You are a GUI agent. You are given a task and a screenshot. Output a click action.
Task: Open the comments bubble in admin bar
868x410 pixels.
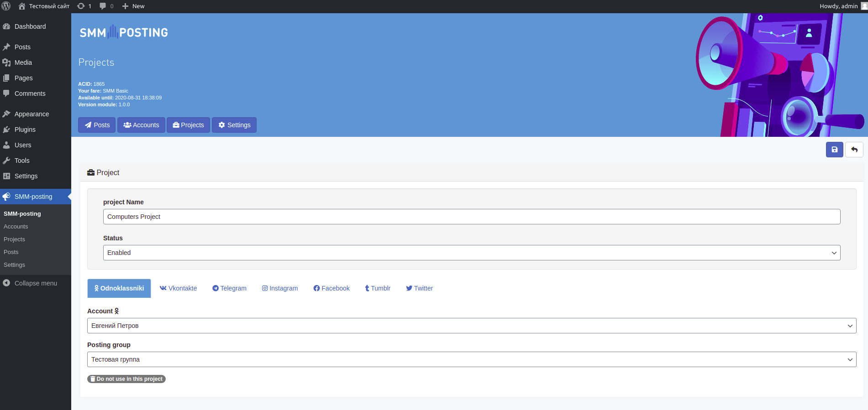click(103, 6)
